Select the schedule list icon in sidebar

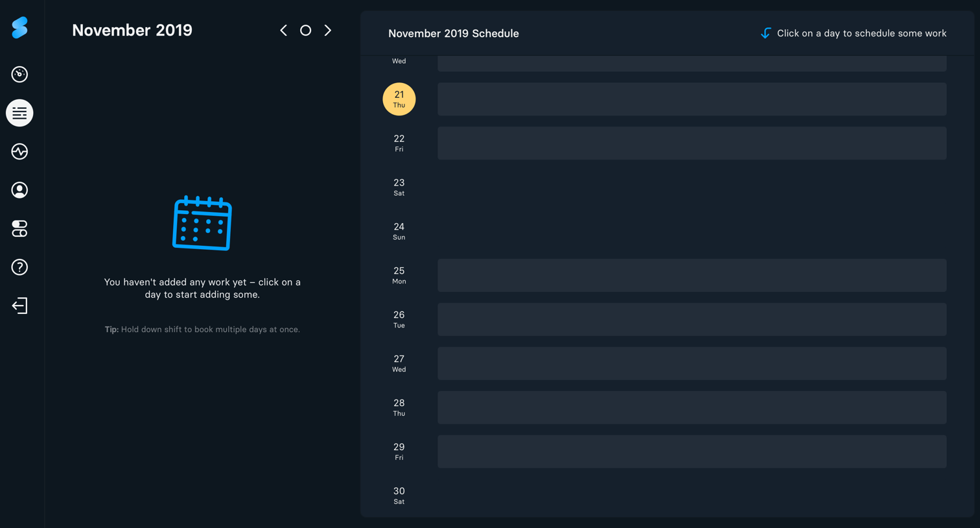19,113
